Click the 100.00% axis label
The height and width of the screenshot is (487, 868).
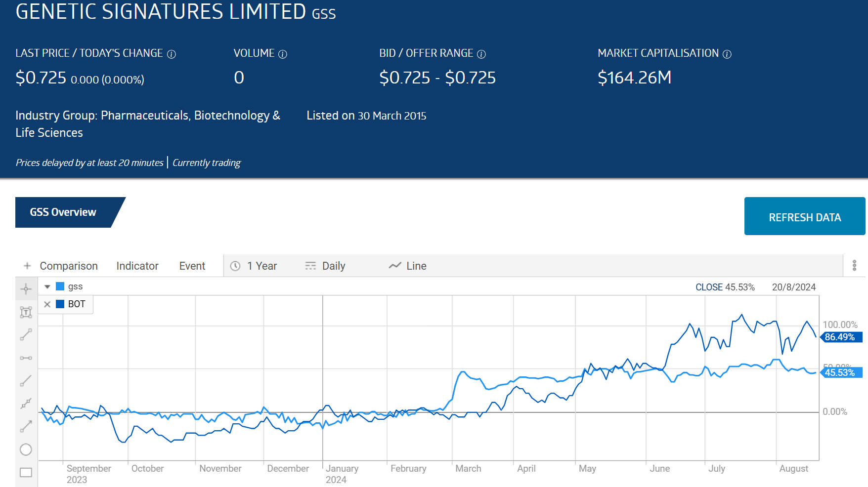point(840,325)
